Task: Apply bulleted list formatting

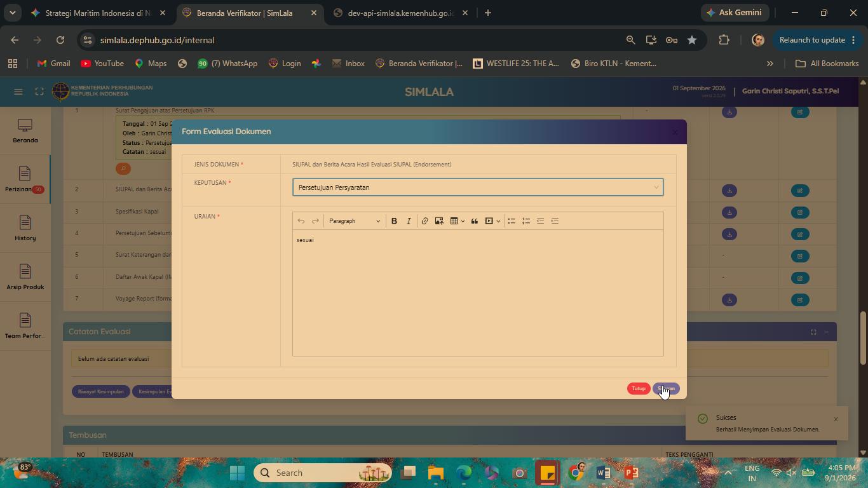Action: (x=512, y=221)
